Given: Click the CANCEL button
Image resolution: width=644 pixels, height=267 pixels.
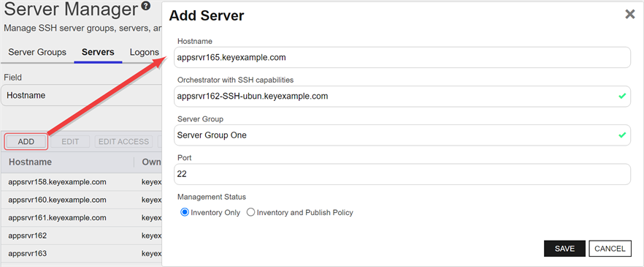Looking at the screenshot, I should coord(610,249).
